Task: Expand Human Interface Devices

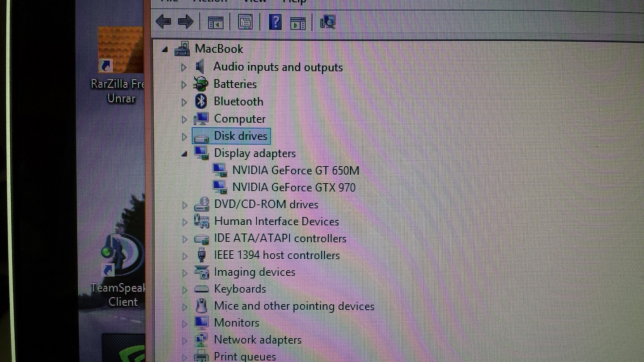Action: coord(184,222)
